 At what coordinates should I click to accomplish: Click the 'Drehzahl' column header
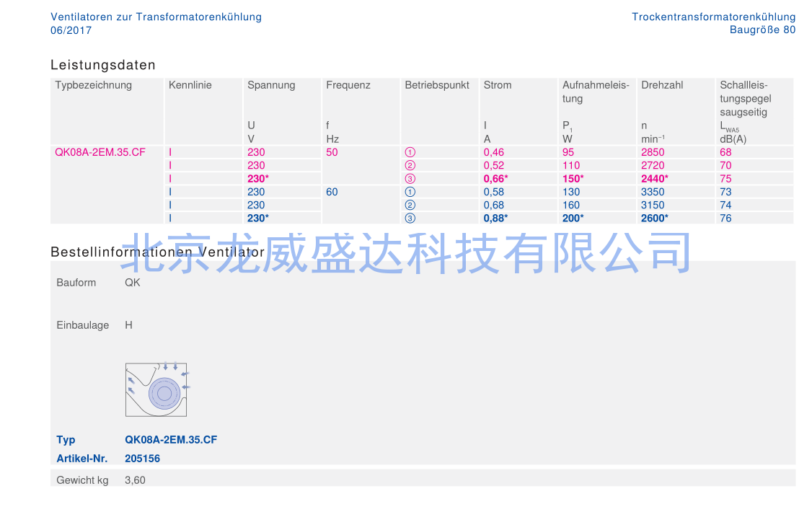662,85
